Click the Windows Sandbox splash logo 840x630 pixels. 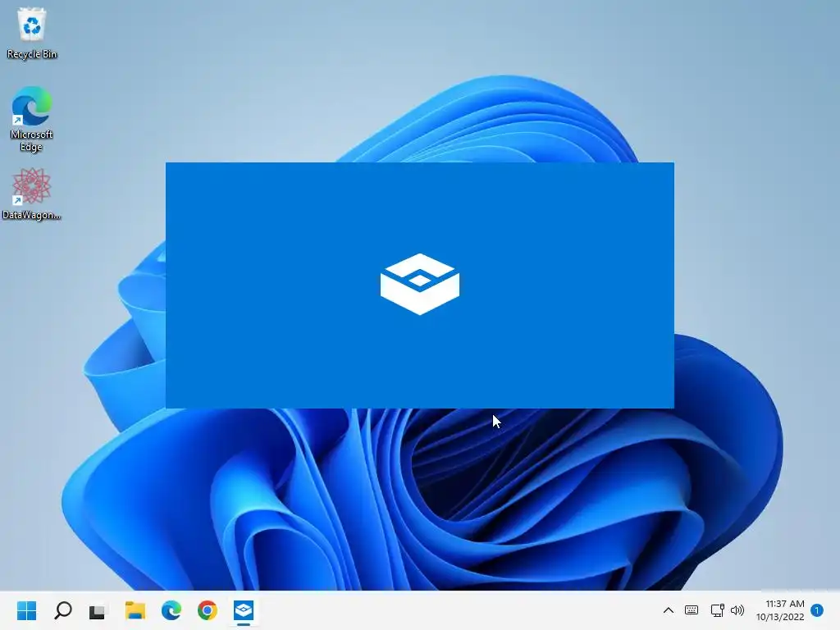point(419,284)
